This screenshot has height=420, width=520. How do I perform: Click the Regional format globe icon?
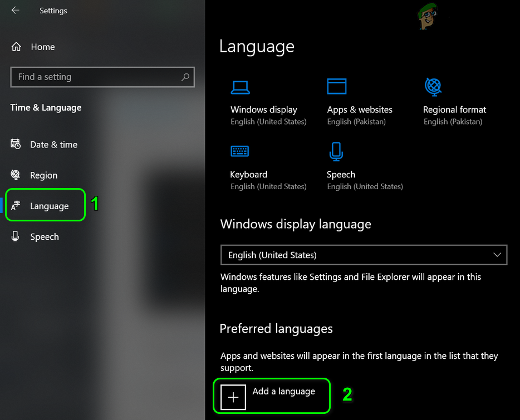tap(433, 87)
